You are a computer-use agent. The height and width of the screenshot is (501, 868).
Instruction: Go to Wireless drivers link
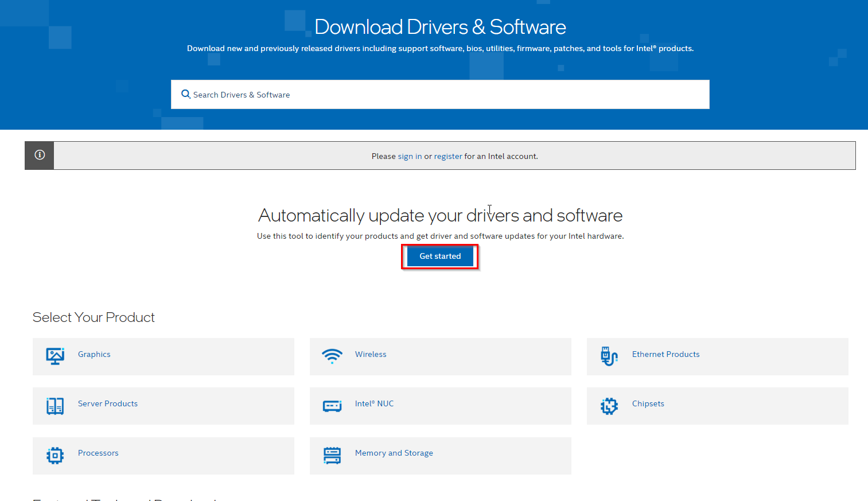(371, 354)
